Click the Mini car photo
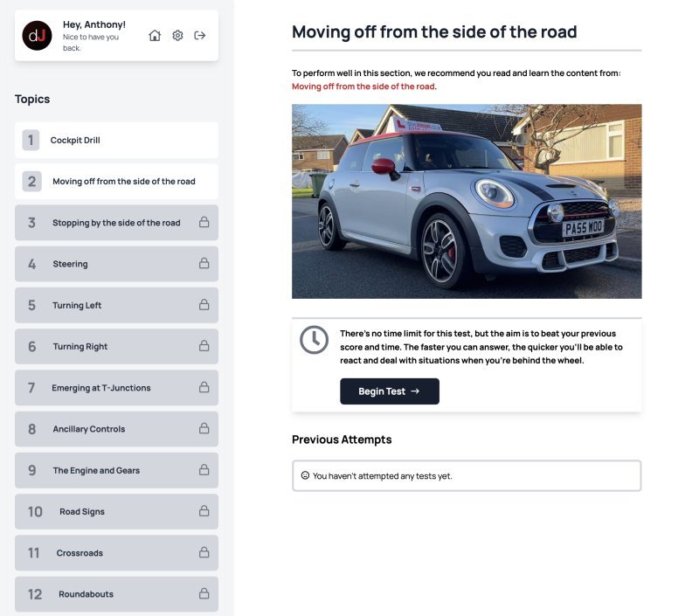Screen dimensions: 699x616 [x=467, y=202]
